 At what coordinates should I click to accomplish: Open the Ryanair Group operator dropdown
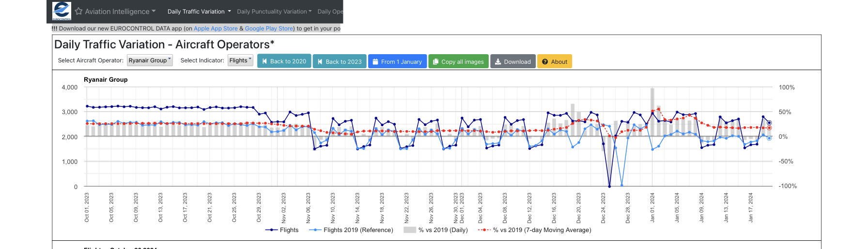click(x=150, y=60)
